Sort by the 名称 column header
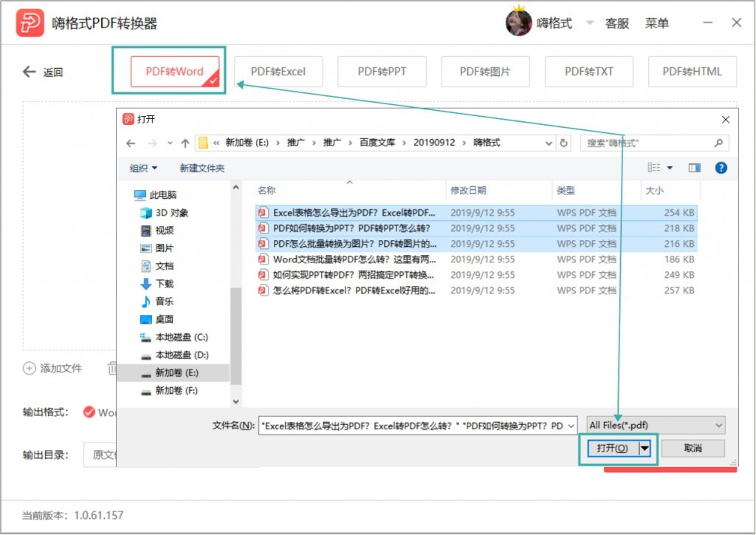The width and height of the screenshot is (756, 535). tap(266, 191)
